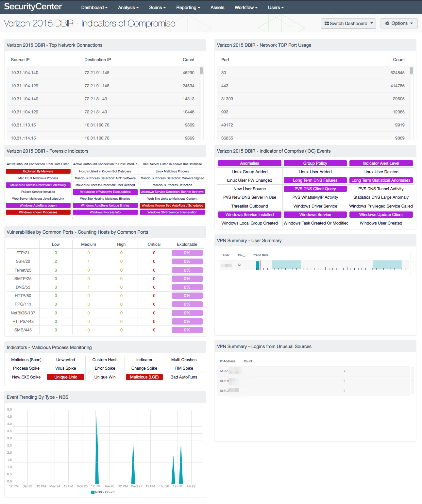Open the Workflow menu
422x504 pixels.
tap(246, 8)
